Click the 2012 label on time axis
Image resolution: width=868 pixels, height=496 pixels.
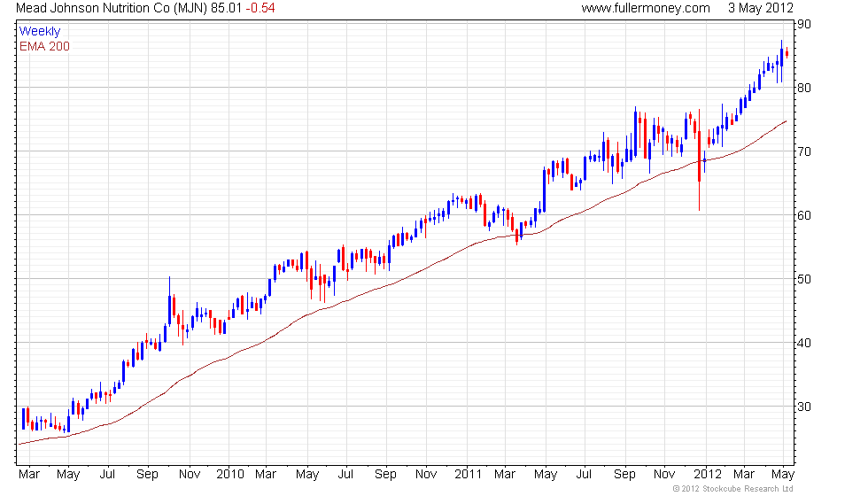pos(708,475)
